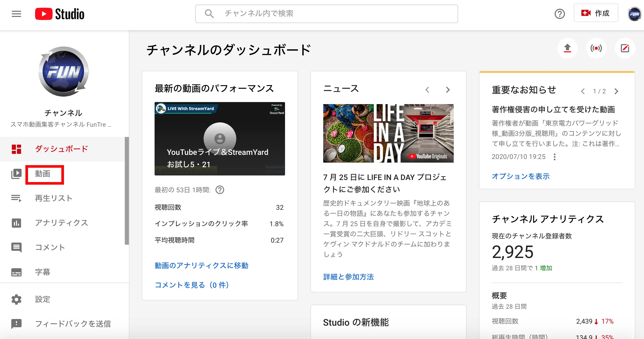Click the 作成 create button
Image resolution: width=644 pixels, height=339 pixels.
tap(596, 13)
